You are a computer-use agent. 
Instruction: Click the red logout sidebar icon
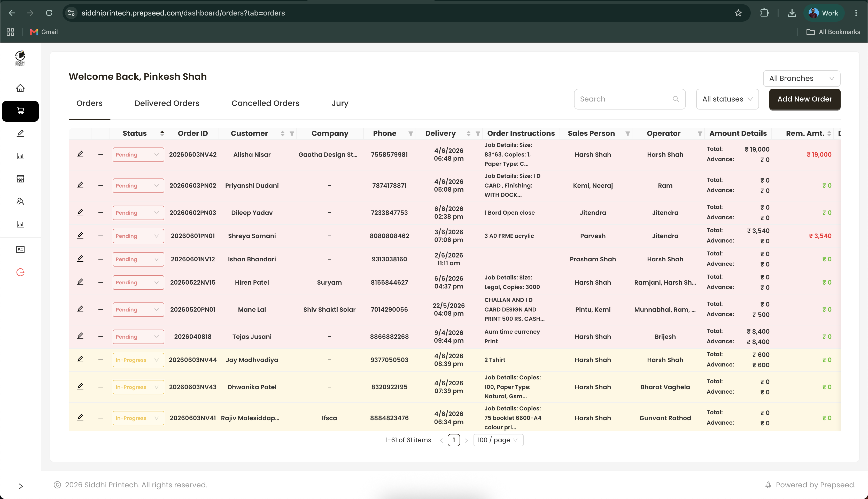pos(20,272)
